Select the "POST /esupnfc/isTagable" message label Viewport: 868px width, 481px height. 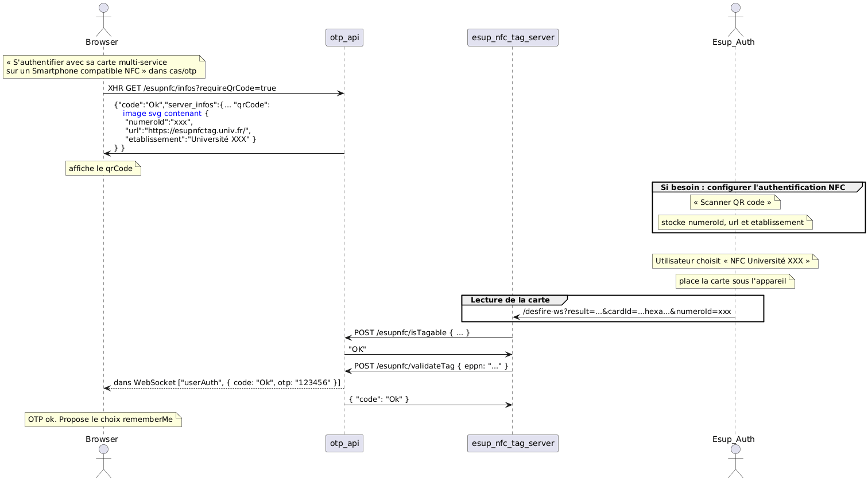pyautogui.click(x=412, y=333)
